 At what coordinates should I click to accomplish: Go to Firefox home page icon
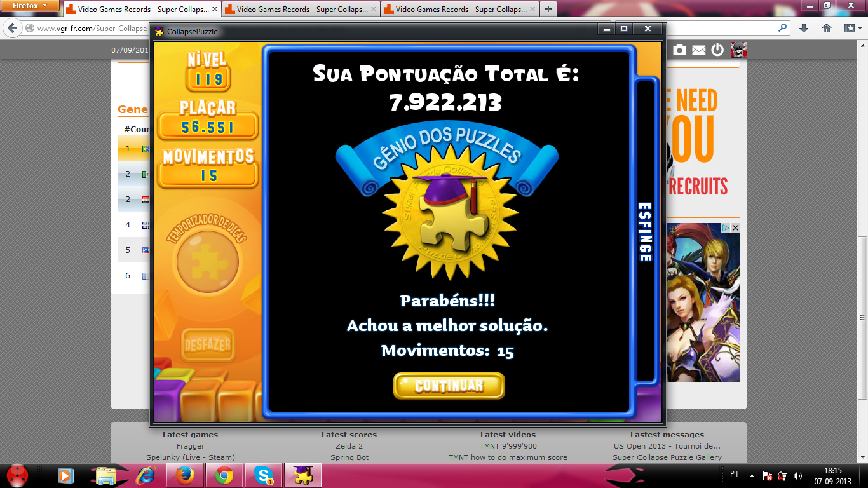tap(826, 28)
